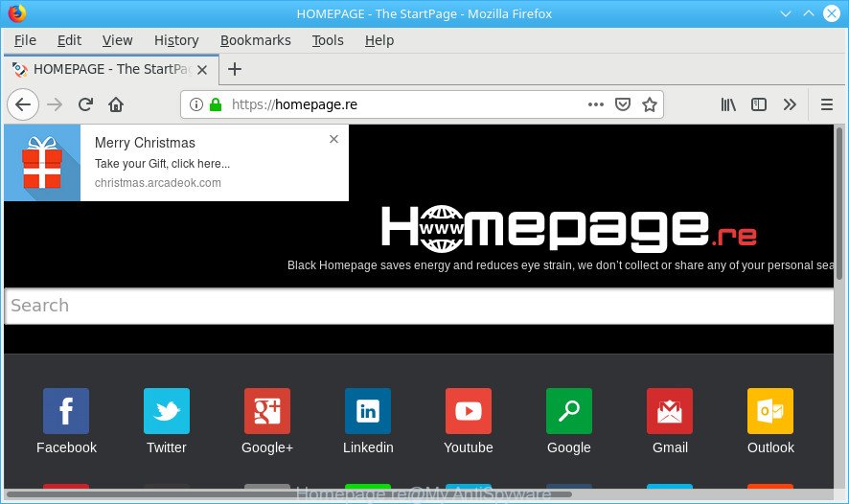Click the christmas.arcadeok.com notification source
849x504 pixels.
(157, 183)
